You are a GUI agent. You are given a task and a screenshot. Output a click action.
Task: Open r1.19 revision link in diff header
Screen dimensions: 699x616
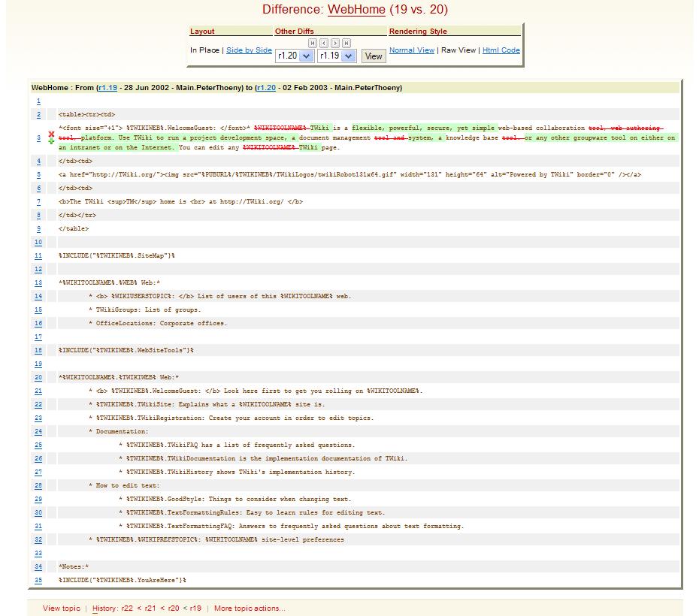coord(107,88)
